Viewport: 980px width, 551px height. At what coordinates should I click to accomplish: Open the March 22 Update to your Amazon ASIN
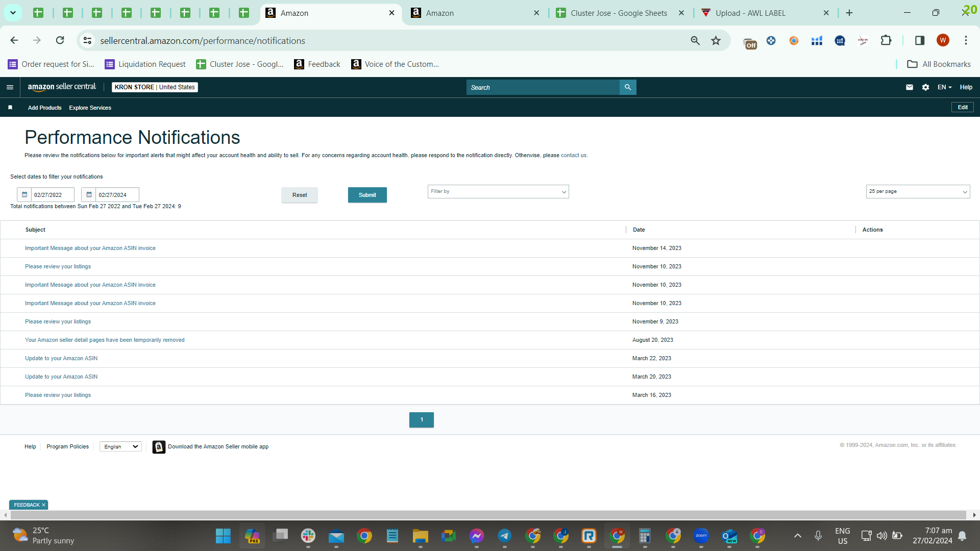[61, 359]
